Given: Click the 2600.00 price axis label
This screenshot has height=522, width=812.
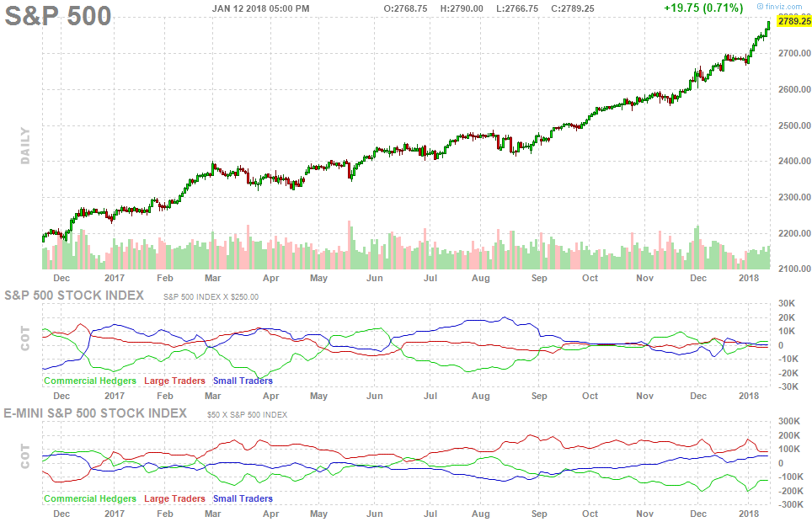Looking at the screenshot, I should 794,89.
